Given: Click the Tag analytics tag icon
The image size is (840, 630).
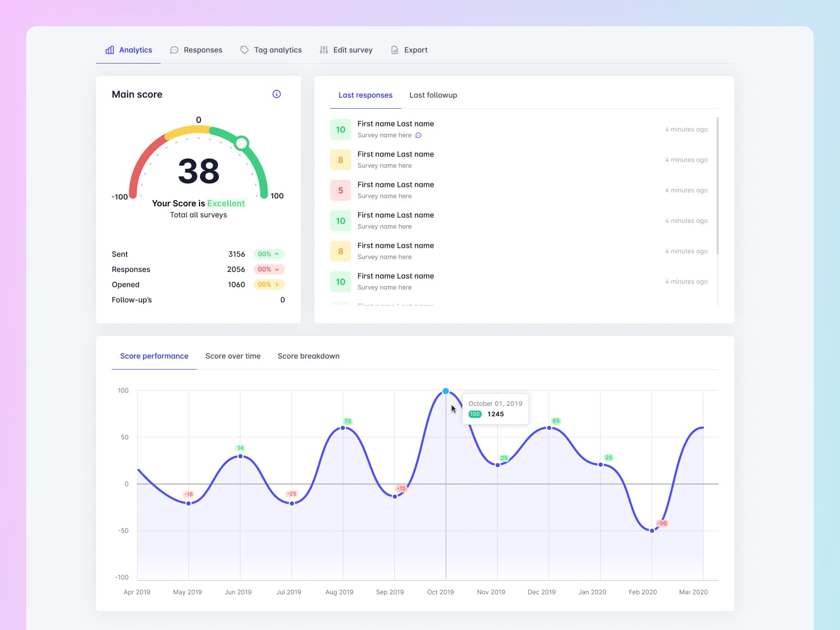Looking at the screenshot, I should [x=245, y=49].
